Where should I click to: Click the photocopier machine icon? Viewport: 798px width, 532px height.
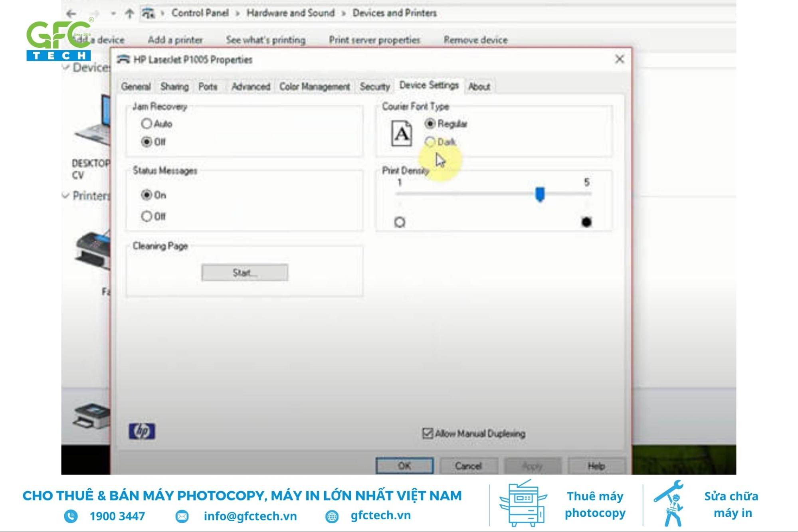(x=523, y=504)
